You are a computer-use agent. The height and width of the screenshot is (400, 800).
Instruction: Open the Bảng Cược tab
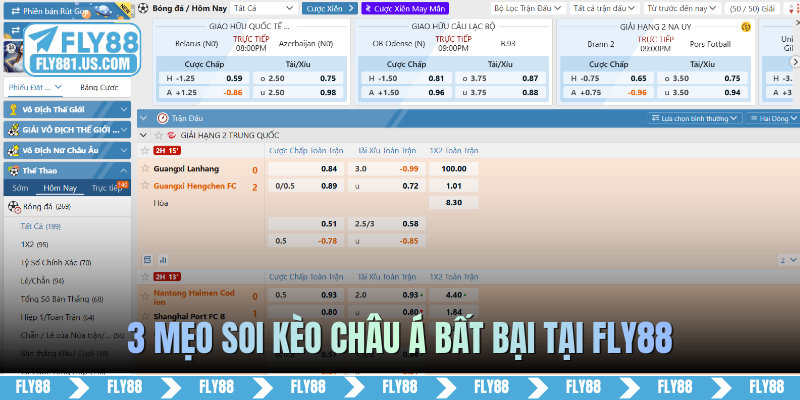(x=99, y=87)
